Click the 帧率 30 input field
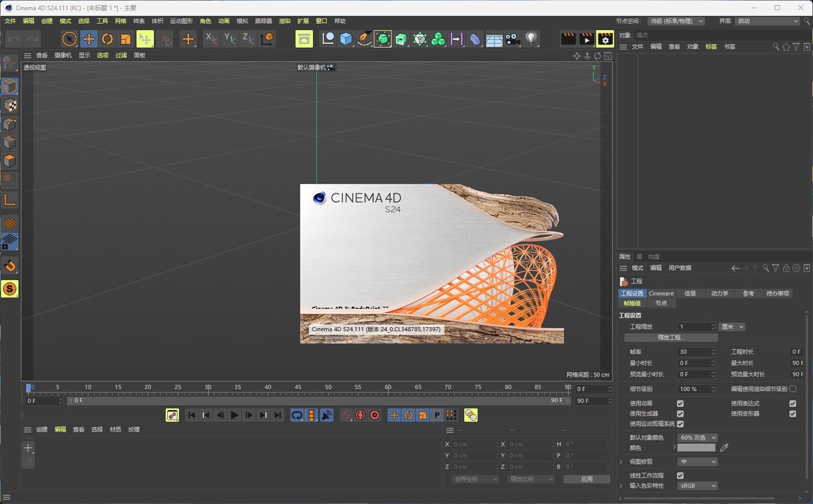The image size is (813, 504). [x=696, y=352]
